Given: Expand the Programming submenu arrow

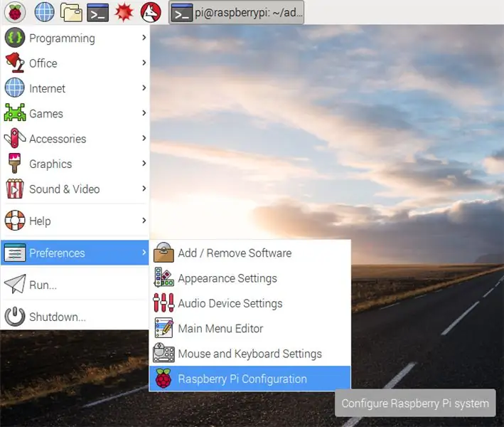Looking at the screenshot, I should click(x=144, y=38).
